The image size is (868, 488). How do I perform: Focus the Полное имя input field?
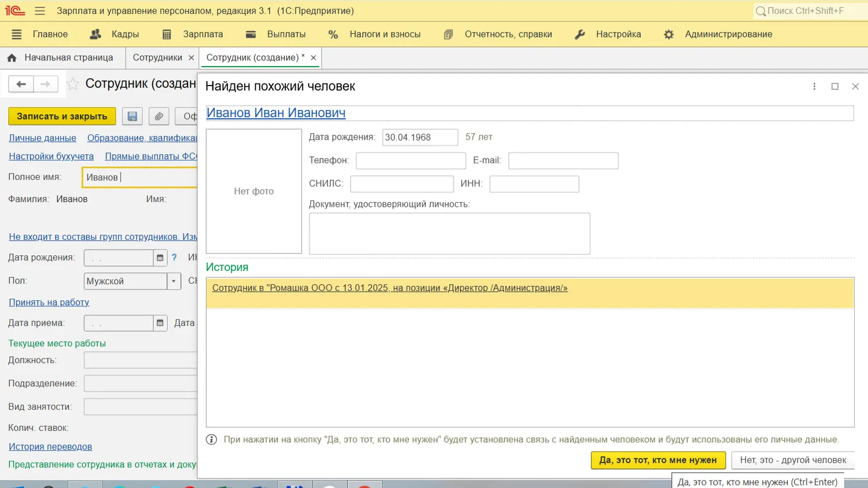coord(140,177)
